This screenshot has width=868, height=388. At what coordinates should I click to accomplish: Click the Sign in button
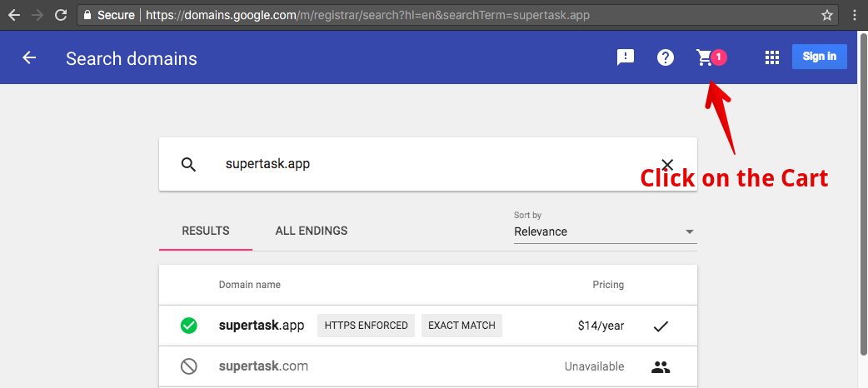coord(820,57)
